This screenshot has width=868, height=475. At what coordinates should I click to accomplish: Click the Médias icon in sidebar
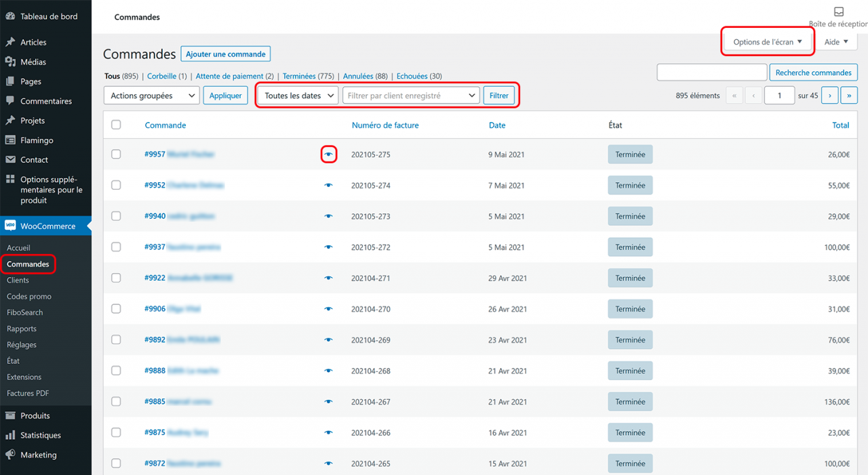pos(10,62)
